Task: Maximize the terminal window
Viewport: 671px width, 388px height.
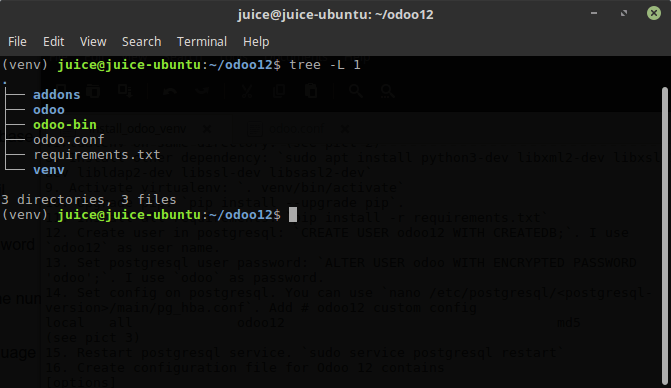Action: coord(624,13)
